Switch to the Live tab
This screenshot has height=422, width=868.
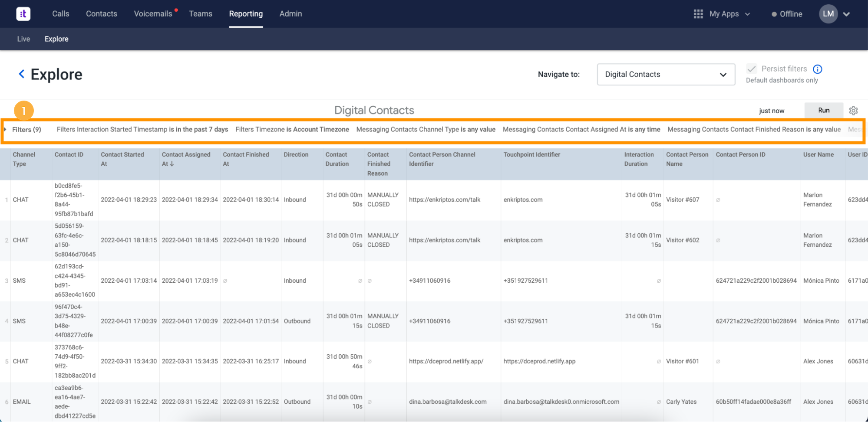click(x=23, y=39)
